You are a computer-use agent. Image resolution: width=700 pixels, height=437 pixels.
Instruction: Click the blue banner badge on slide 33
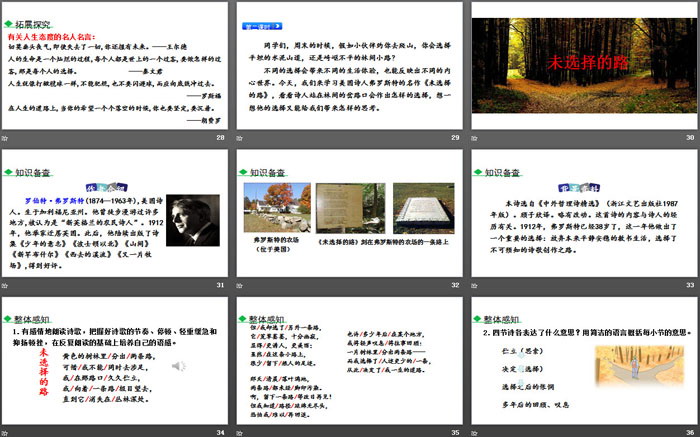tap(579, 187)
